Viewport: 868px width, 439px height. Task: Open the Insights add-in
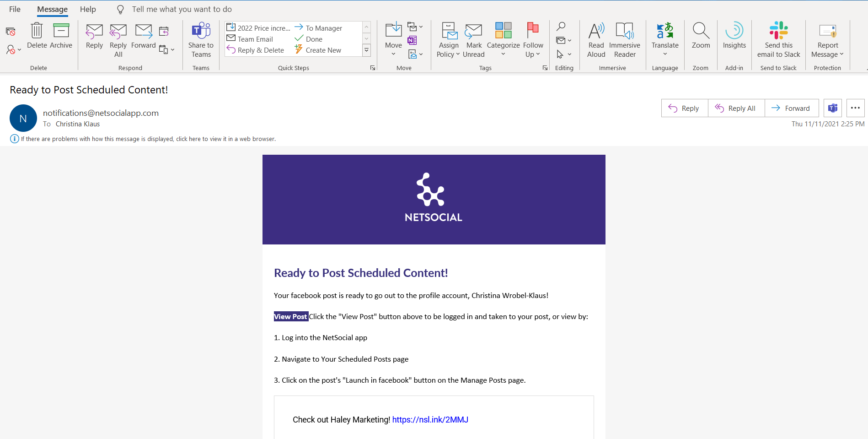click(734, 36)
